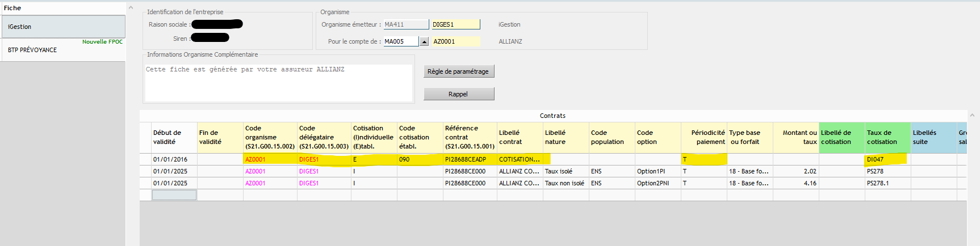Viewport: 980px width, 246px height.
Task: Click the Code cotisation établ. header
Action: tap(420, 137)
